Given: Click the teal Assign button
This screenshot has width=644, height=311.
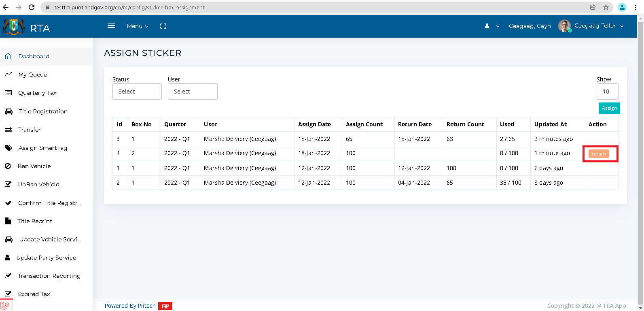Looking at the screenshot, I should pos(609,108).
